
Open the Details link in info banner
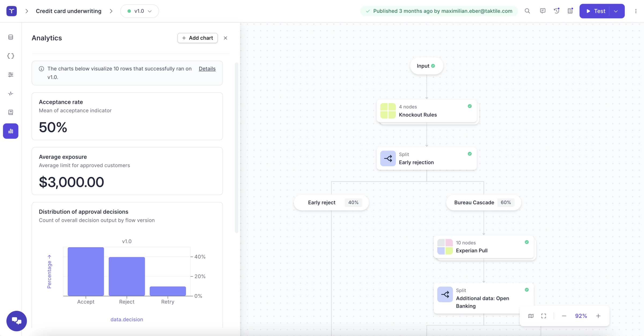coord(207,69)
